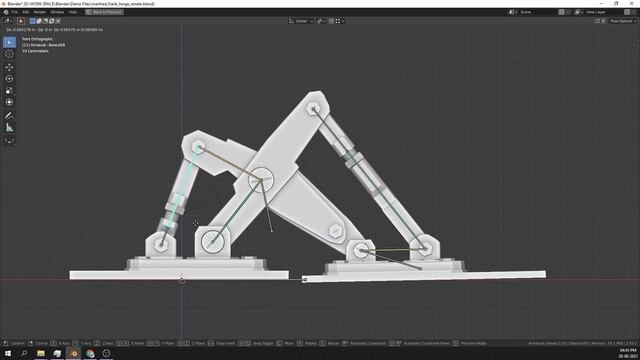The height and width of the screenshot is (360, 640).
Task: Click the add view layer icon
Action: click(627, 12)
